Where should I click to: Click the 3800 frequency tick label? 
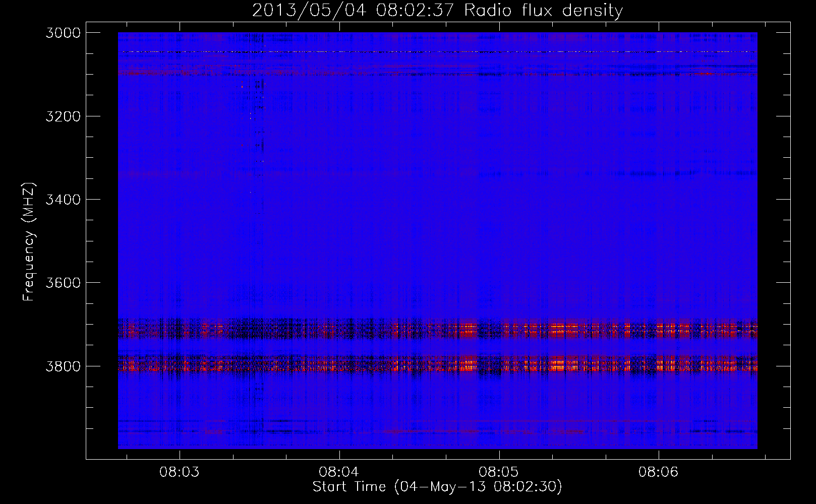coord(63,366)
